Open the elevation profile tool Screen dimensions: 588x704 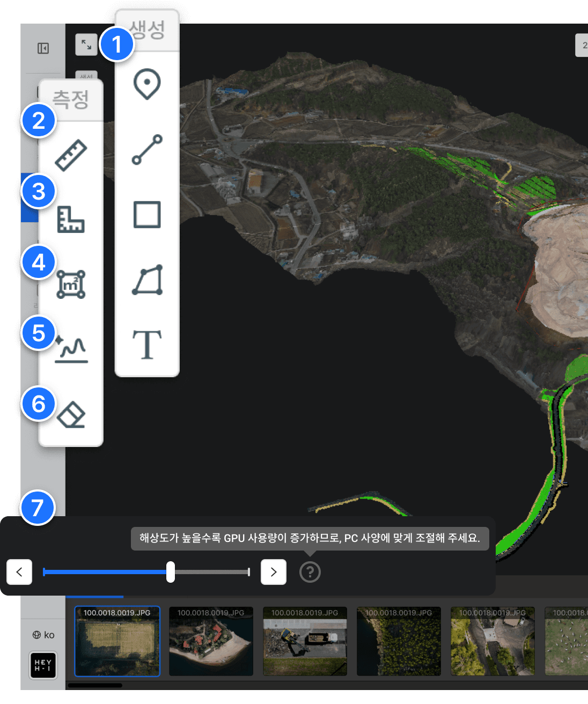pos(71,349)
